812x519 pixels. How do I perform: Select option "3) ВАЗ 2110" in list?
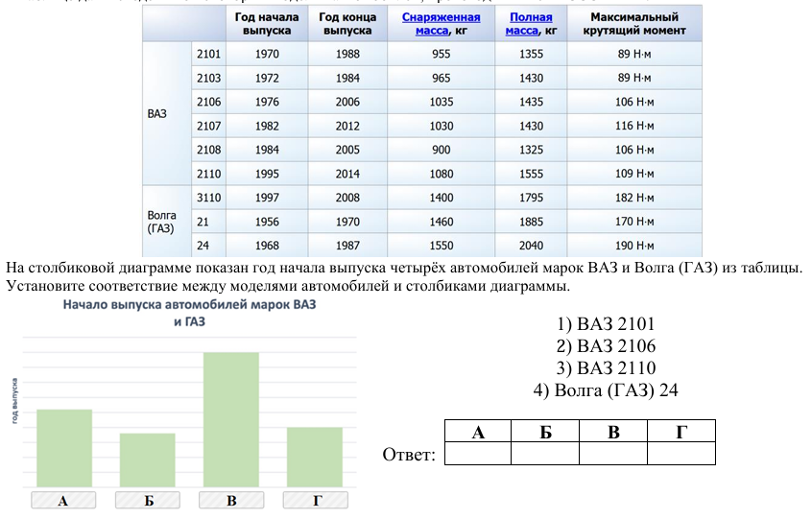pyautogui.click(x=606, y=367)
